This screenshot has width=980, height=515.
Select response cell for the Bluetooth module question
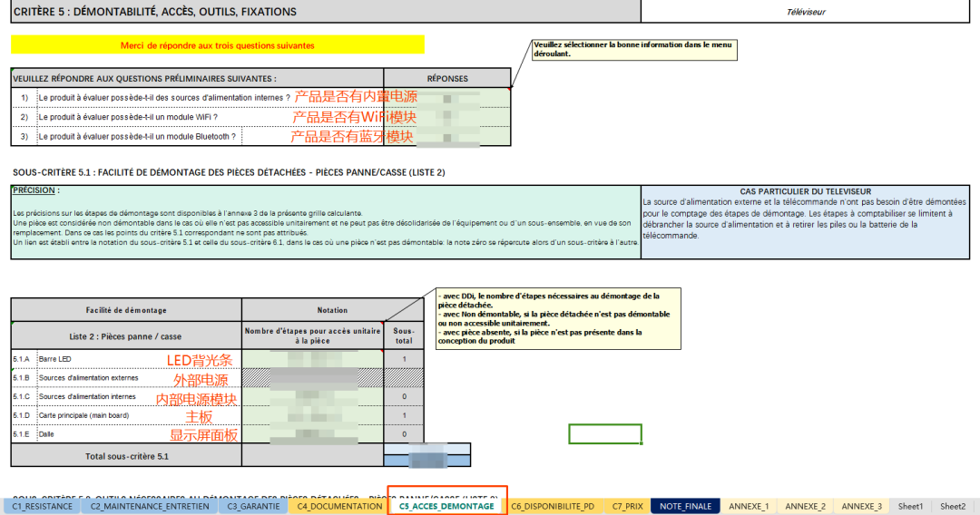click(x=446, y=136)
